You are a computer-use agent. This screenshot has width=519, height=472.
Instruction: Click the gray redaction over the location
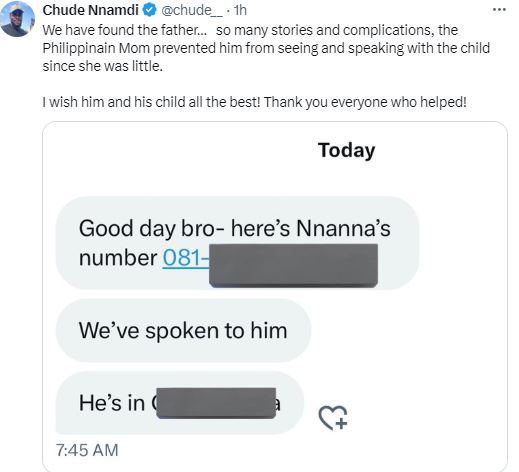click(x=216, y=403)
